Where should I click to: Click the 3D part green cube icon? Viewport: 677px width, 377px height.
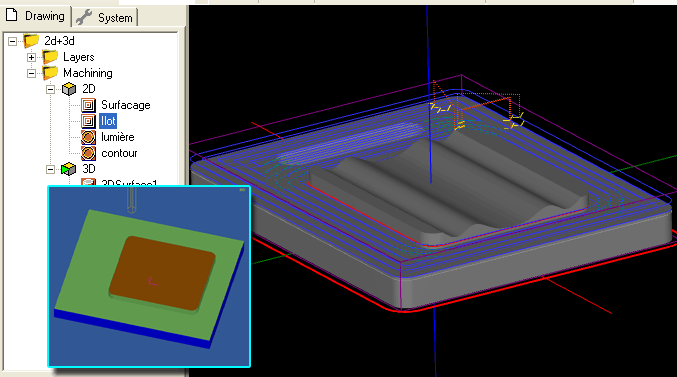click(x=69, y=169)
